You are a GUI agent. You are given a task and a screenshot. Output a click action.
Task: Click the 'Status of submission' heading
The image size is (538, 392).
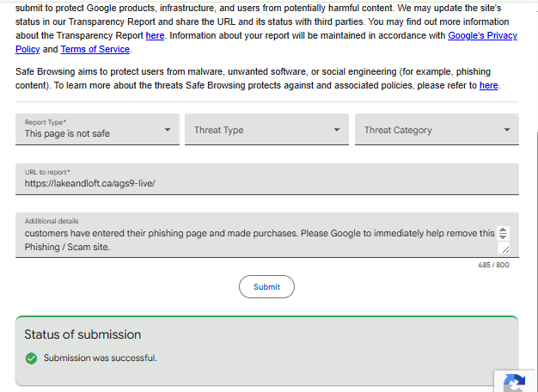point(83,334)
